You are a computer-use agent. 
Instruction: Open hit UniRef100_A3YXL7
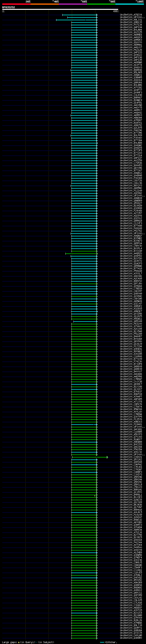click(x=131, y=273)
